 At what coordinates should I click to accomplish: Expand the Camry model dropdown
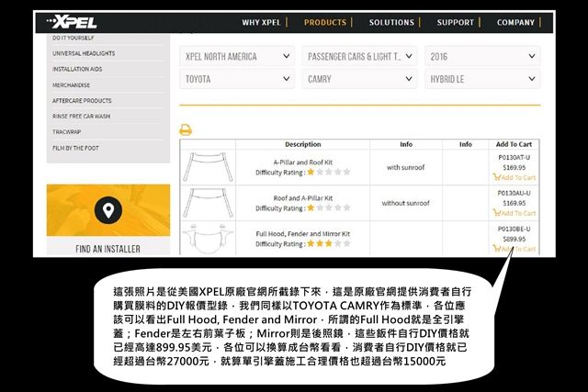(x=359, y=79)
